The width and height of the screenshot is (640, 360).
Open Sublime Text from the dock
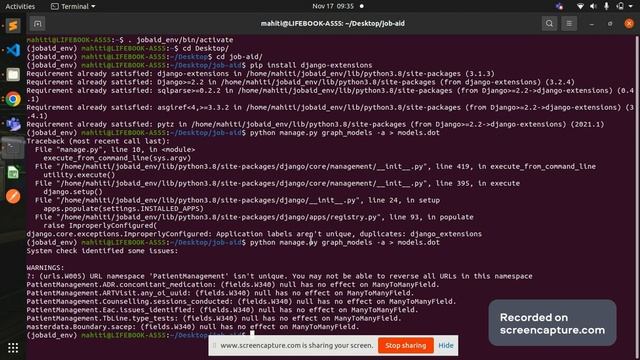[13, 25]
